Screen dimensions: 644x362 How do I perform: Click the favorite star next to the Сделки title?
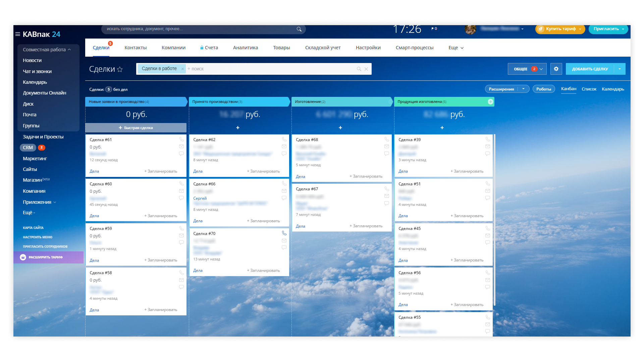pos(120,69)
